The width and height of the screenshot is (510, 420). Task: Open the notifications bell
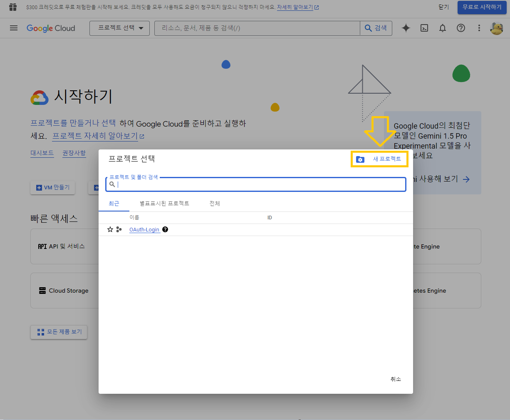[x=443, y=28]
